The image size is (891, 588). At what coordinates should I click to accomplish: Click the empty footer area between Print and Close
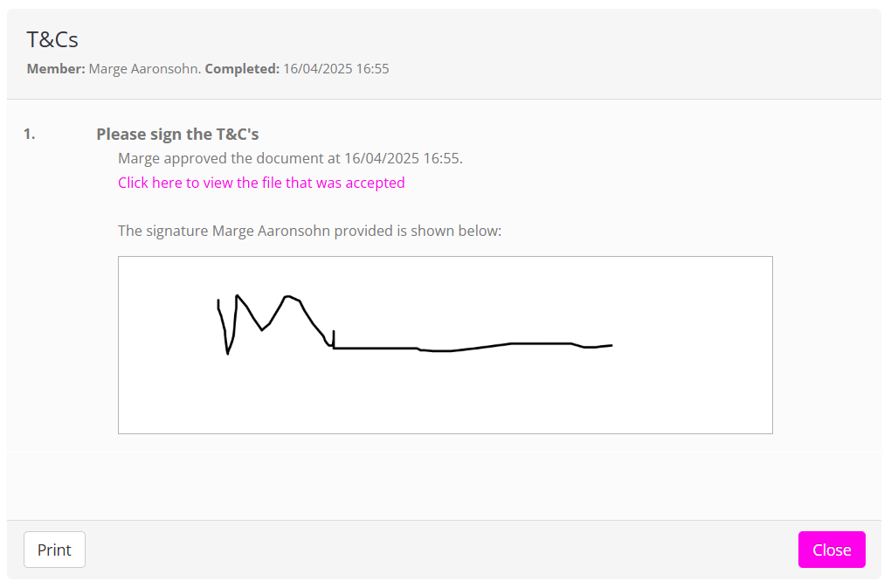437,550
